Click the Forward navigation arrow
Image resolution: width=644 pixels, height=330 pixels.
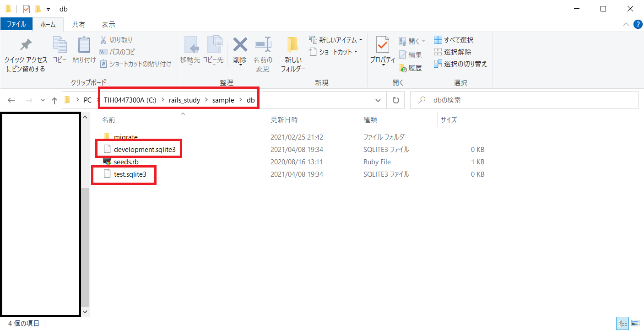click(28, 100)
